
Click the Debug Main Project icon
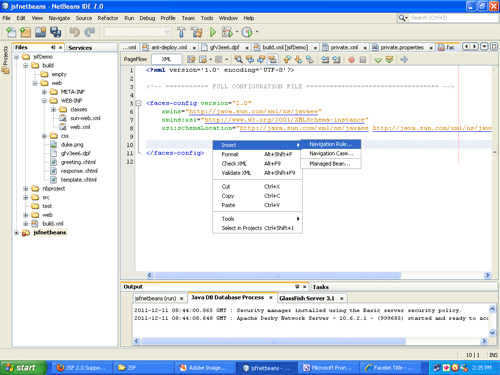pyautogui.click(x=227, y=32)
